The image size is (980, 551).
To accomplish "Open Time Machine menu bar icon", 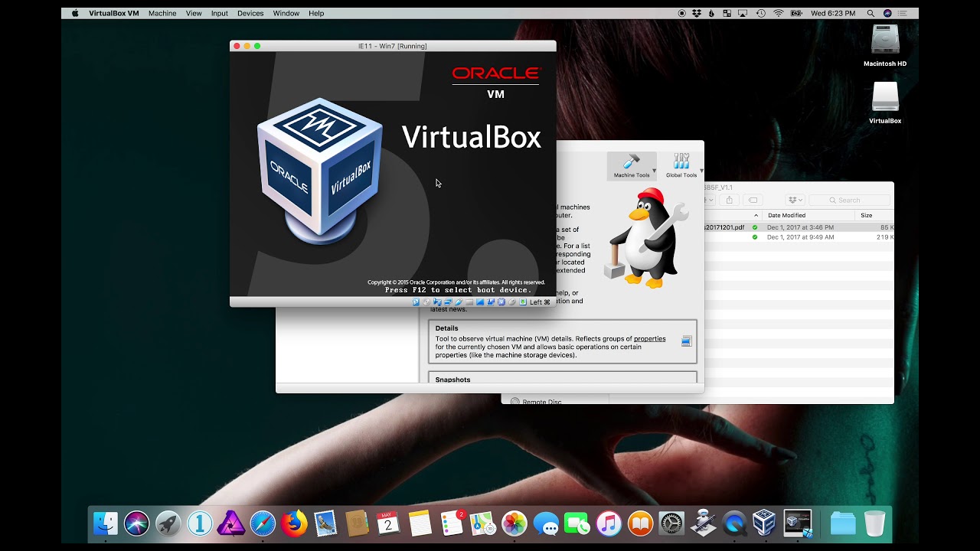I will coord(761,13).
